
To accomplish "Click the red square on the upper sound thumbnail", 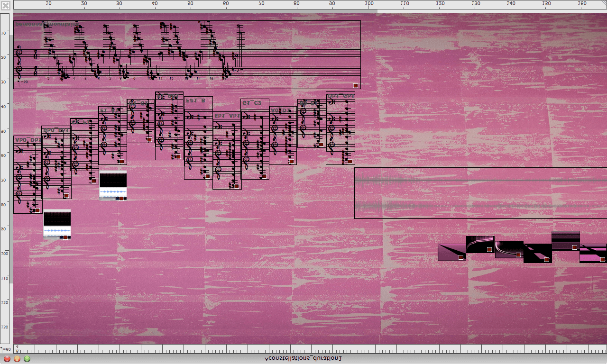I will 121,198.
